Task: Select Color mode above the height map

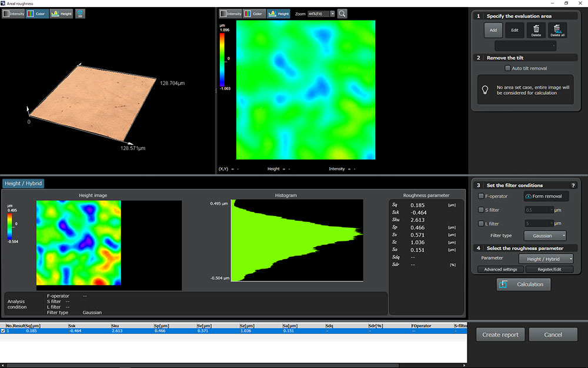Action: click(254, 13)
